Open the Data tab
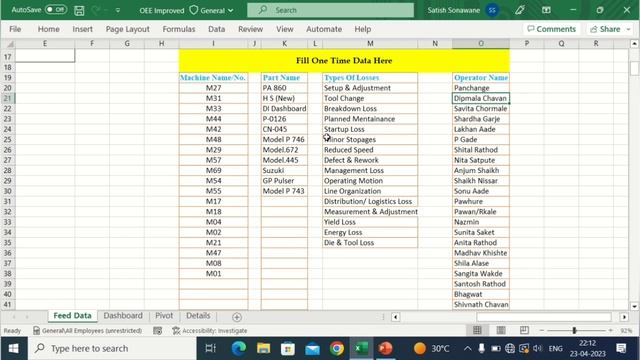 216,29
